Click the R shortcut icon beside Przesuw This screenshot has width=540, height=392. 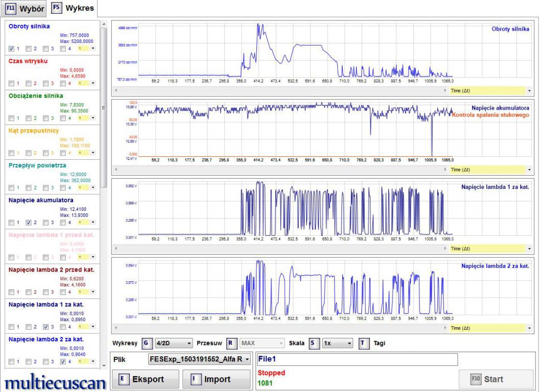pyautogui.click(x=230, y=343)
